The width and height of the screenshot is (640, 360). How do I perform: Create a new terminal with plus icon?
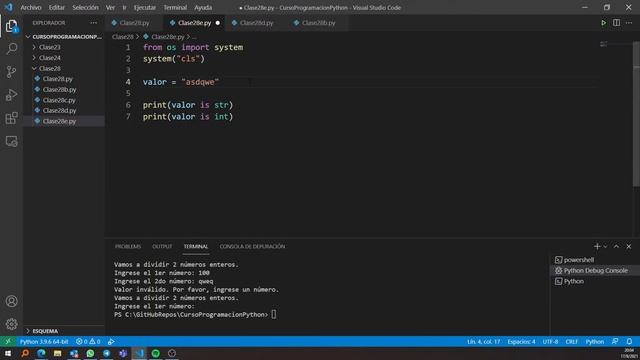point(597,247)
